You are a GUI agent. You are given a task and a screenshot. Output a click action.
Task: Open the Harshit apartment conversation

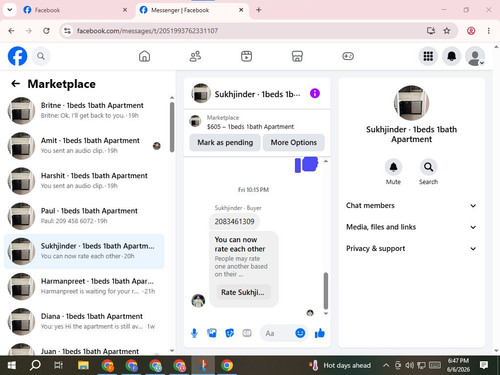click(x=84, y=181)
